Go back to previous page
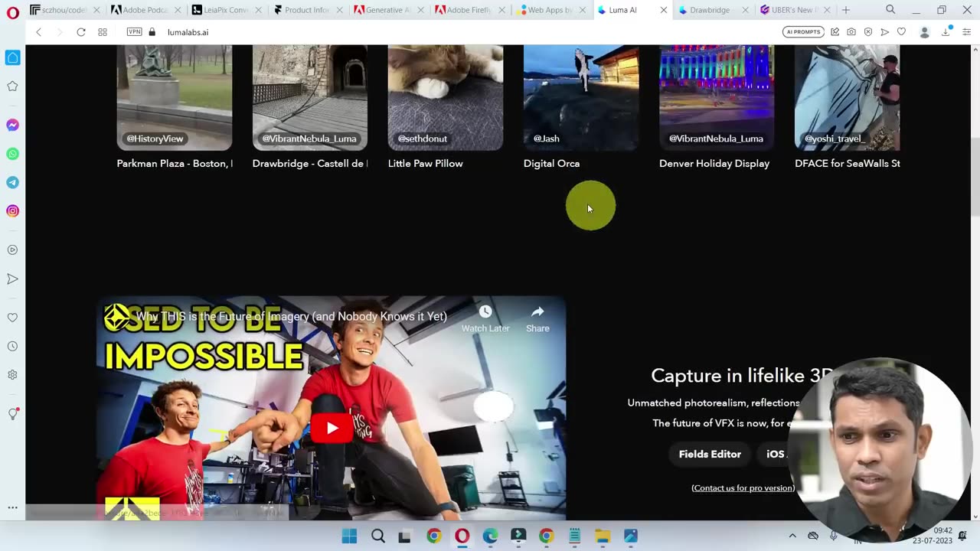Image resolution: width=980 pixels, height=551 pixels. (38, 32)
